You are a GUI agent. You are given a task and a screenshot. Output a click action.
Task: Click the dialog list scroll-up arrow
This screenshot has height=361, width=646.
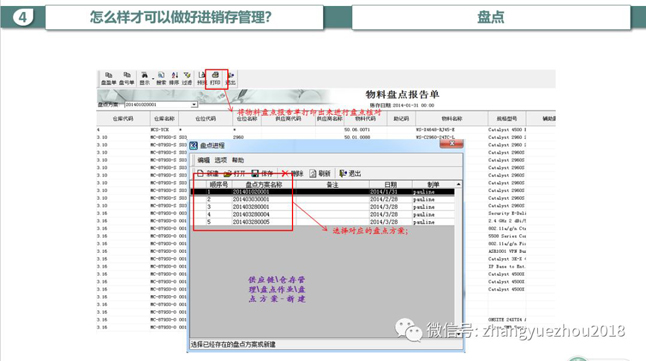[x=458, y=184]
